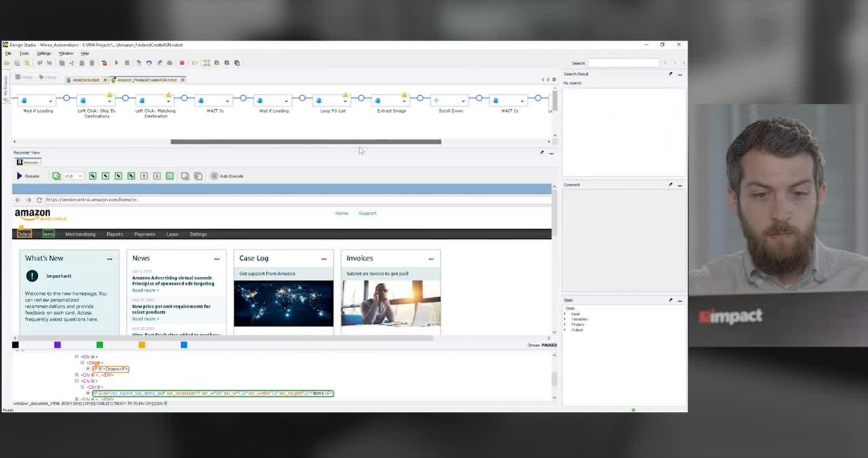Click the open folder icon in toolbar
Viewport: 868px width, 458px height.
pyautogui.click(x=7, y=63)
